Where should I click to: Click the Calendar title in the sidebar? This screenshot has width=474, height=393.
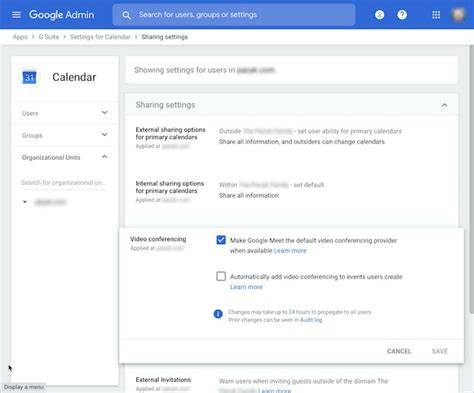click(x=74, y=77)
